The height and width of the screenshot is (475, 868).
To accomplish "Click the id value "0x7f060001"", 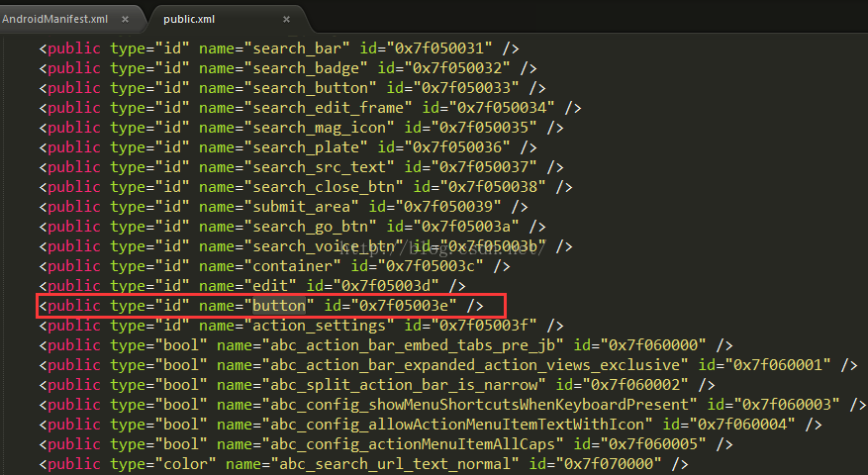I will pyautogui.click(x=778, y=365).
